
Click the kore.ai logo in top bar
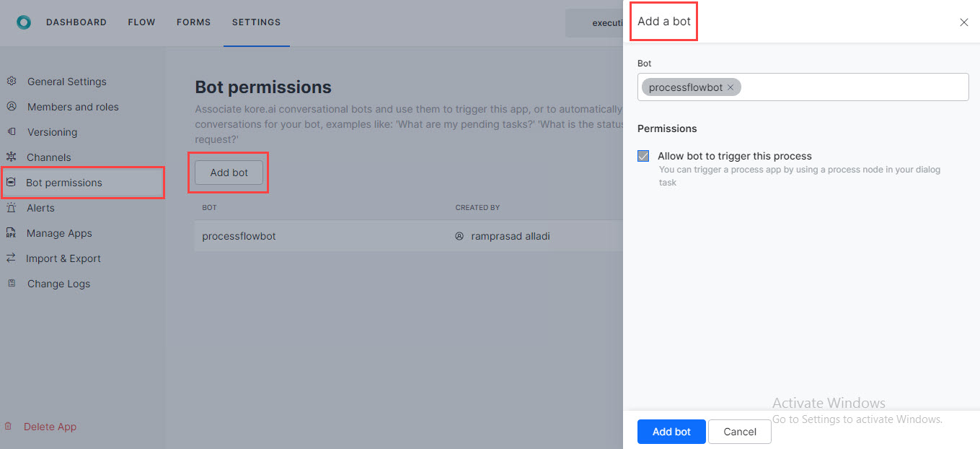tap(24, 22)
